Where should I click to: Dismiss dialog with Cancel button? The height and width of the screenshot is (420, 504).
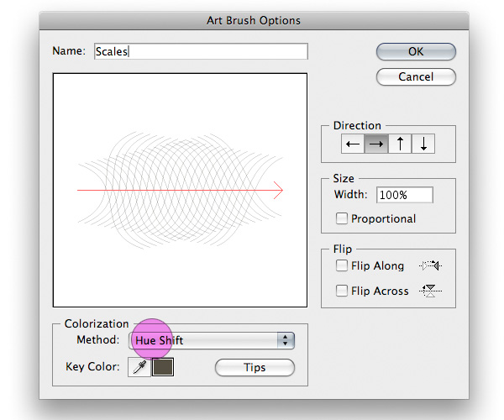tap(416, 76)
